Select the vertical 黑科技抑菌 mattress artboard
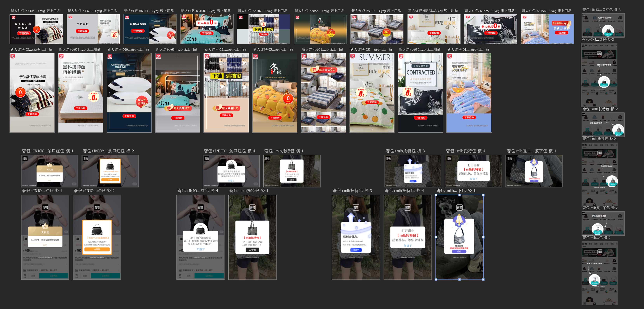This screenshot has height=309, width=644. click(x=81, y=92)
